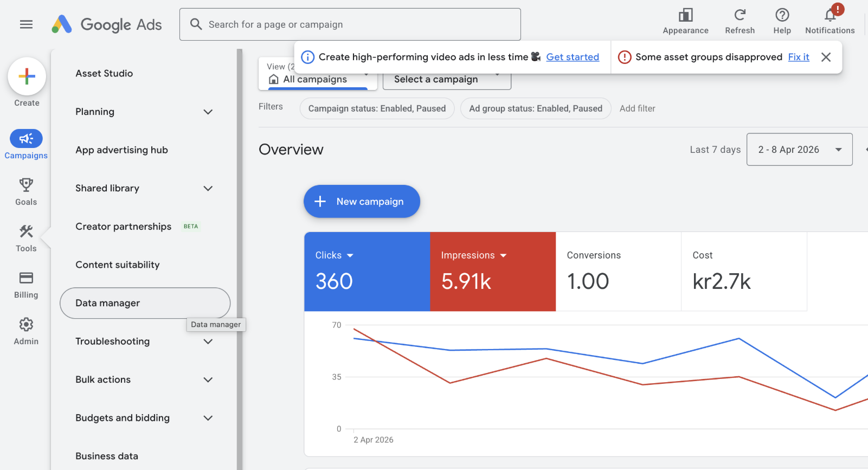Click the Last 7 days label

tap(715, 150)
